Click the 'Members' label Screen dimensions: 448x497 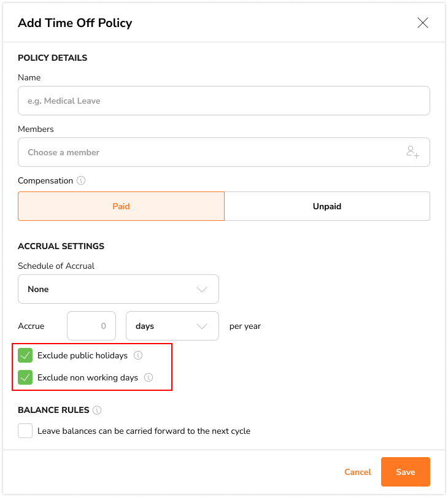[x=36, y=129]
